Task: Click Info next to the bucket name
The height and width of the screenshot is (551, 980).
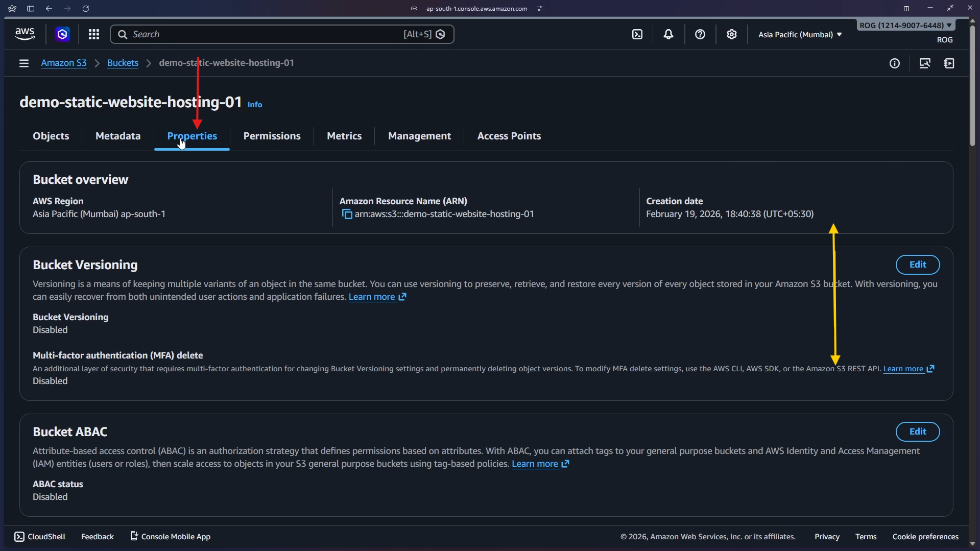Action: [x=254, y=104]
